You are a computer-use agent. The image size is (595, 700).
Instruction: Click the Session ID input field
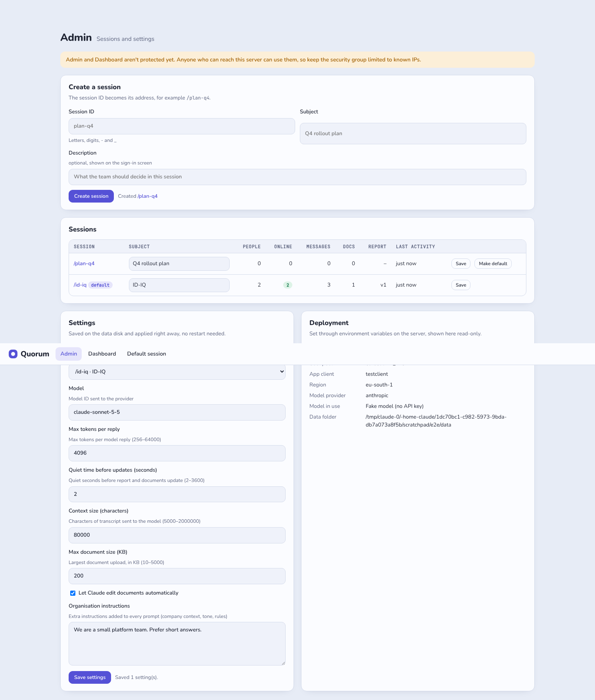[x=182, y=126]
